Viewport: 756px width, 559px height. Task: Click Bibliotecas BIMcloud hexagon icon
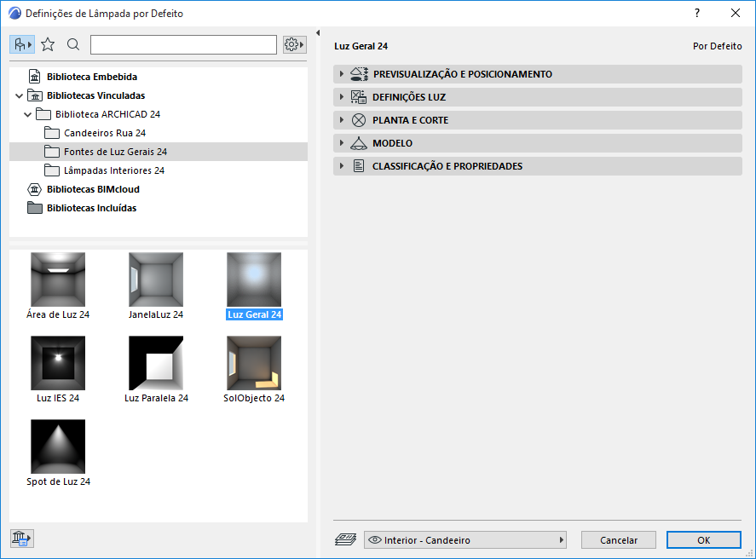35,189
